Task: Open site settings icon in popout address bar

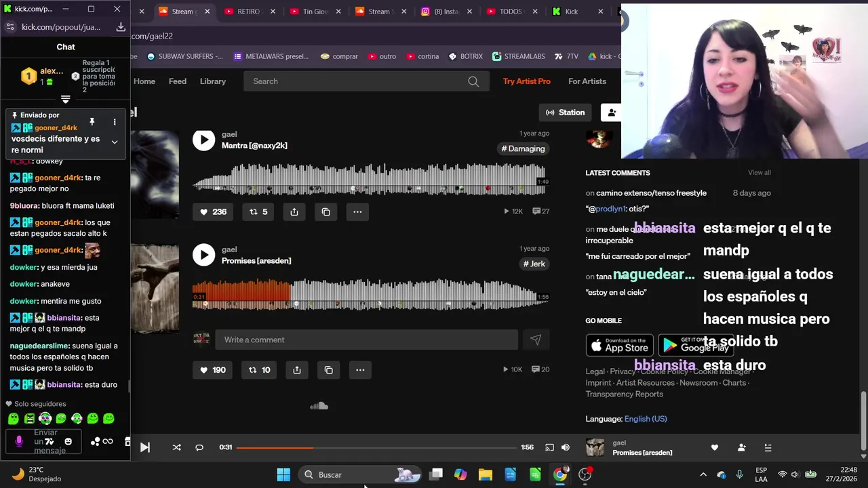Action: point(9,27)
